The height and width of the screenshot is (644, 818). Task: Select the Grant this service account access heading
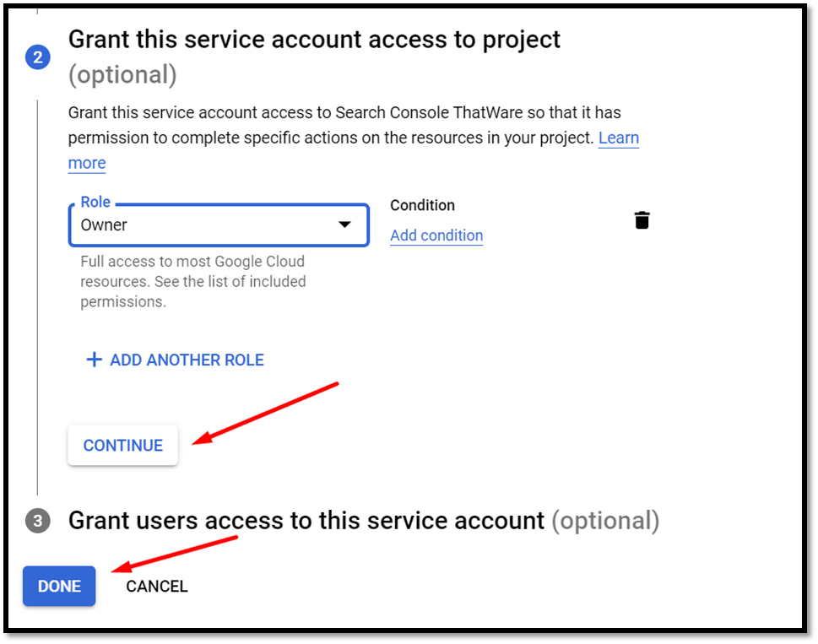(x=314, y=40)
